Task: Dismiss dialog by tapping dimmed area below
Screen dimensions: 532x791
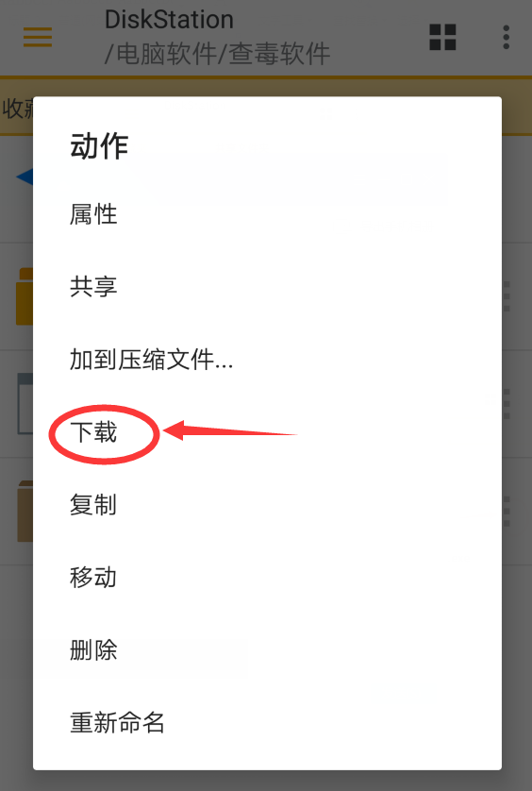Action: pyautogui.click(x=266, y=781)
